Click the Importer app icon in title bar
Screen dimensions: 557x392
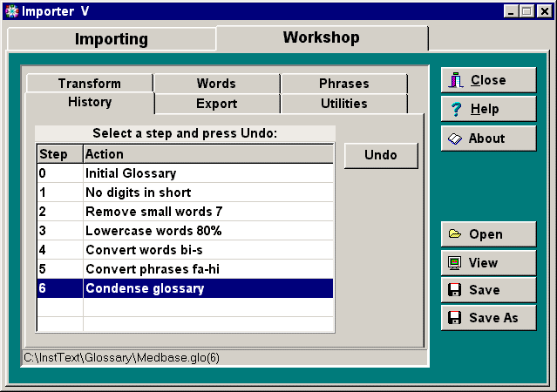[x=10, y=10]
